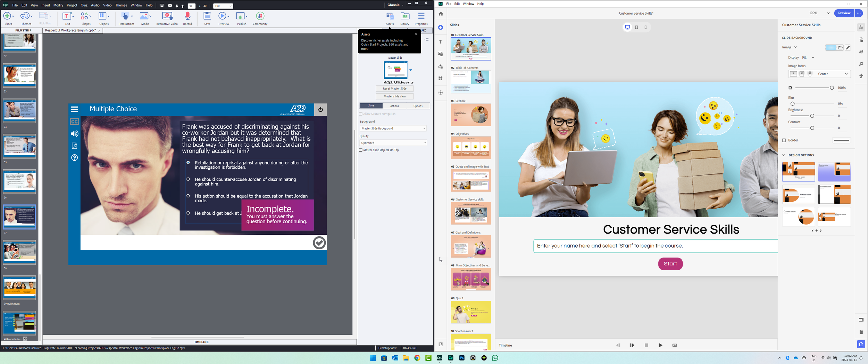Select the 'Retaliation or reprisal' answer radio button
The image size is (868, 364).
tap(188, 162)
